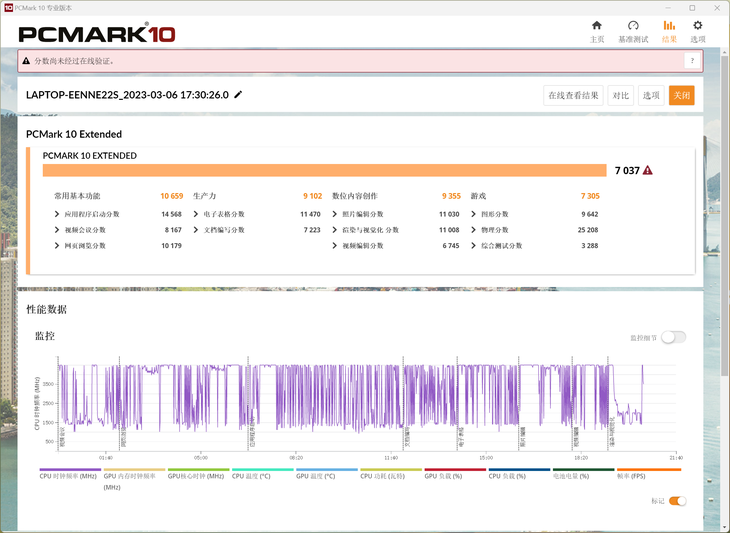Screen dimensions: 730x533
Task: Click the 游戏 score 7 305
Action: [590, 196]
